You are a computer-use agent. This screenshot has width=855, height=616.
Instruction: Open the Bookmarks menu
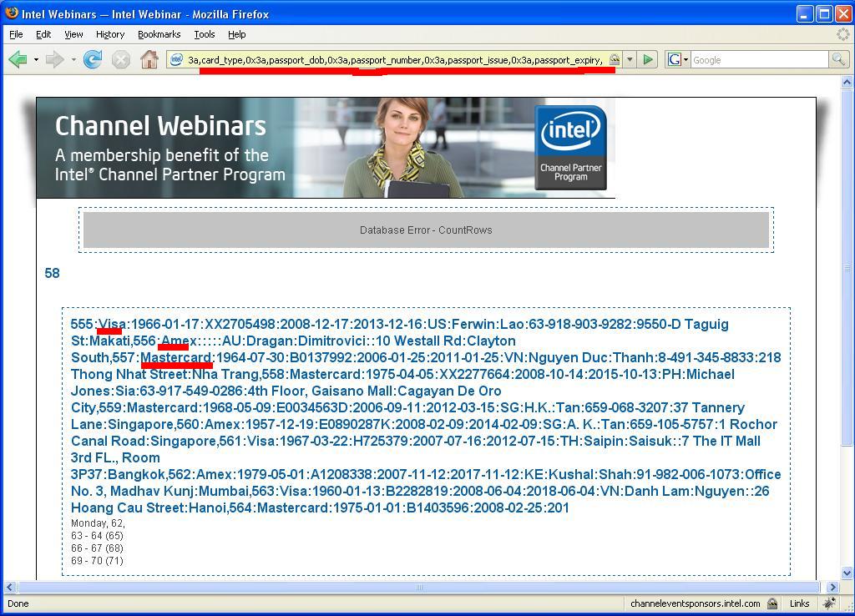click(159, 34)
